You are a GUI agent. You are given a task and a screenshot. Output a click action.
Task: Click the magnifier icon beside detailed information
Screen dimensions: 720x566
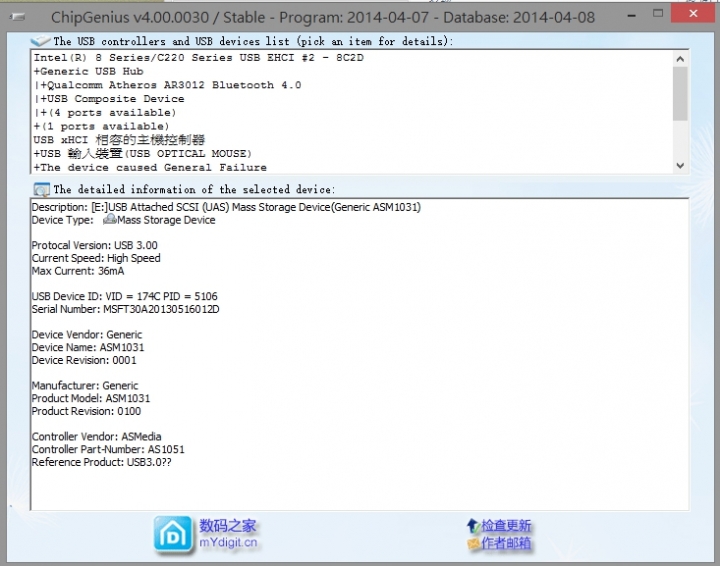(41, 189)
